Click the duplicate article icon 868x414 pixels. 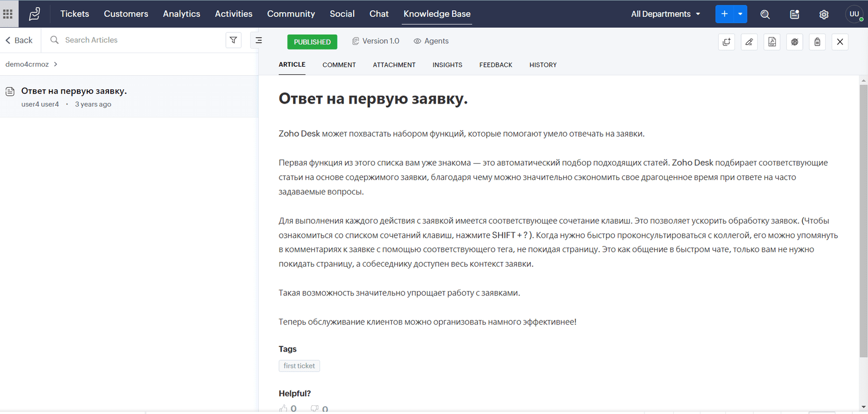tap(726, 42)
